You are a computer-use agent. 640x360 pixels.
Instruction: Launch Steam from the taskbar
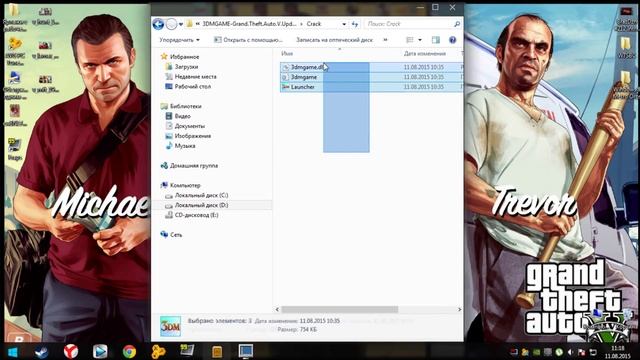41,351
